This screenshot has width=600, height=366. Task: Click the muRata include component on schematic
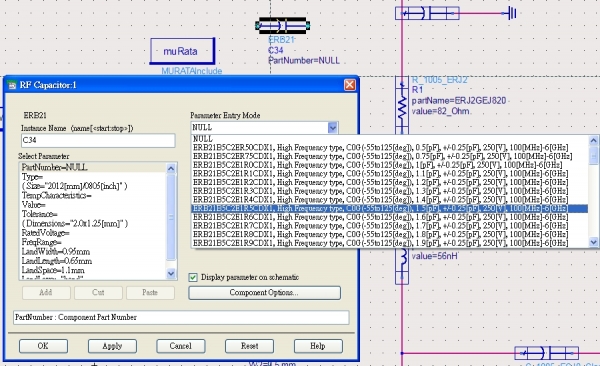tap(182, 51)
